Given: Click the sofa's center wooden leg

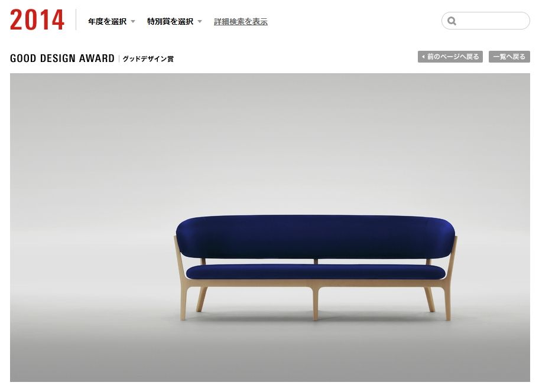Looking at the screenshot, I should coord(315,304).
